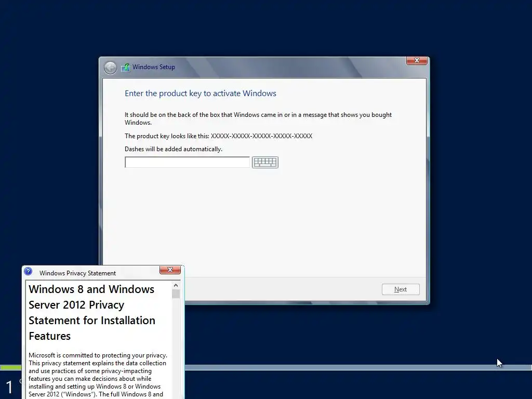
Task: Click the text "Dashes will be added automatically."
Action: [x=174, y=149]
